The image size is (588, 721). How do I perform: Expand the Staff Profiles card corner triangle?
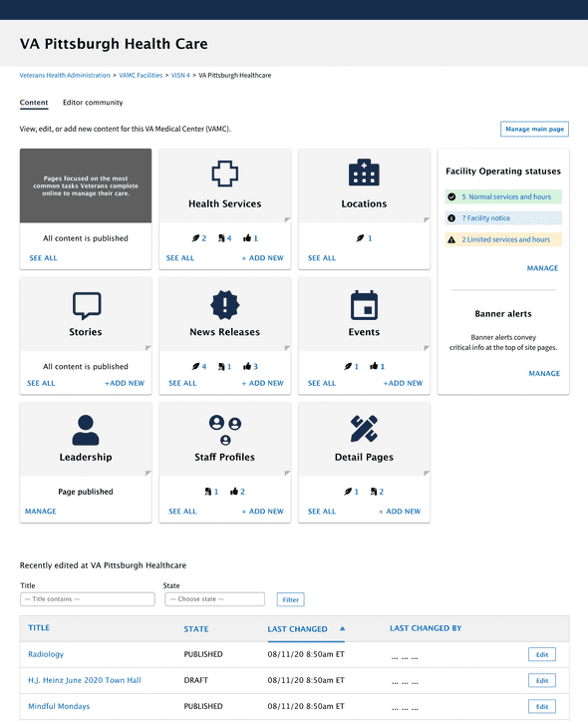point(288,473)
